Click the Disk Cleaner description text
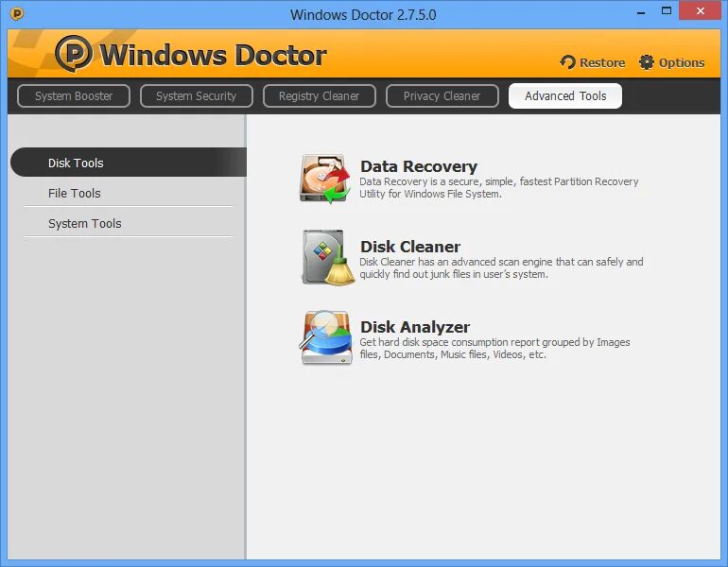The width and height of the screenshot is (728, 567). click(501, 267)
